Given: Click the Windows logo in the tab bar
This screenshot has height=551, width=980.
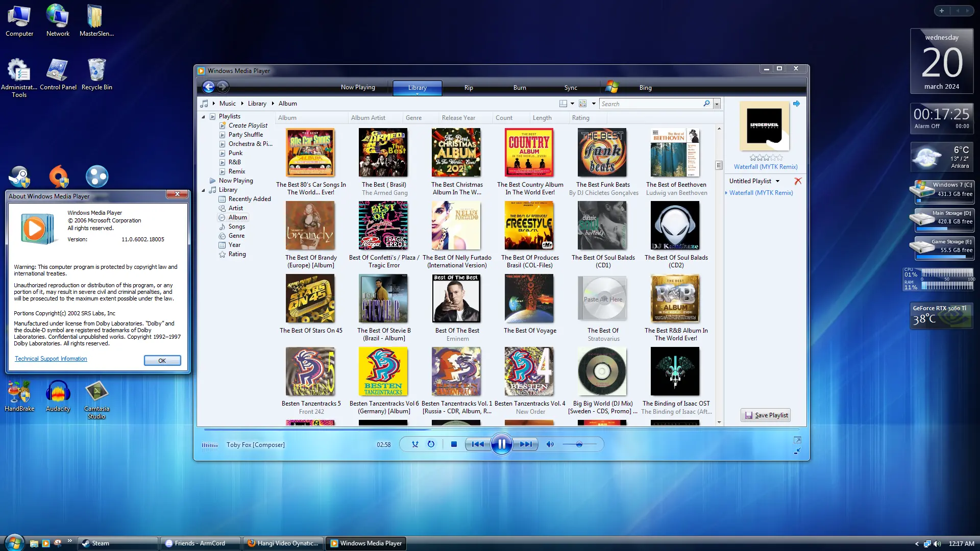Looking at the screenshot, I should (x=612, y=87).
